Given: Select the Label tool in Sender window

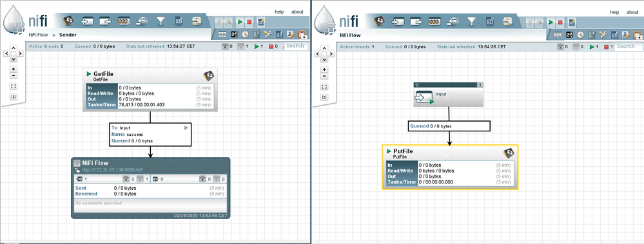Looking at the screenshot, I should pyautogui.click(x=197, y=21).
